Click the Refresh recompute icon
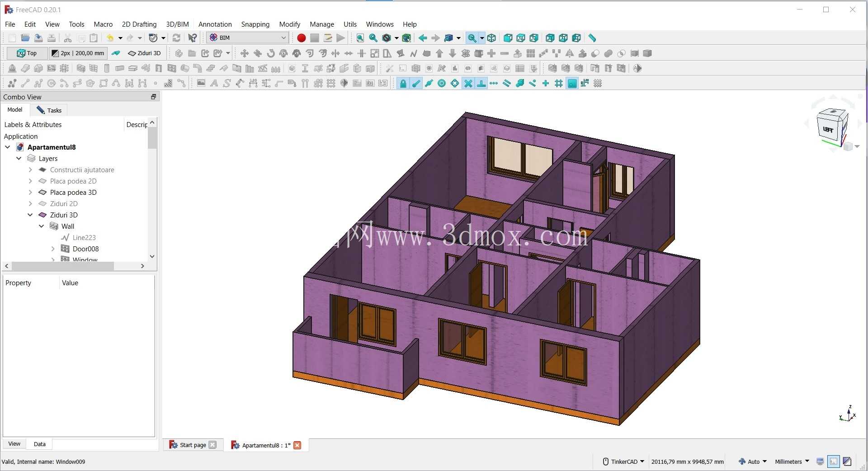Viewport: 868px width, 471px height. pos(176,38)
